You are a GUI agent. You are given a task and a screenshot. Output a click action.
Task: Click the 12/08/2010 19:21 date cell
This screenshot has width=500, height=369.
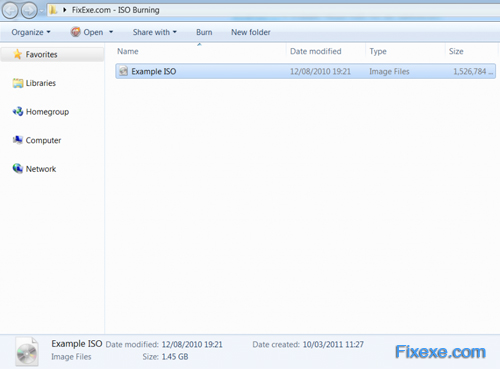click(x=320, y=71)
